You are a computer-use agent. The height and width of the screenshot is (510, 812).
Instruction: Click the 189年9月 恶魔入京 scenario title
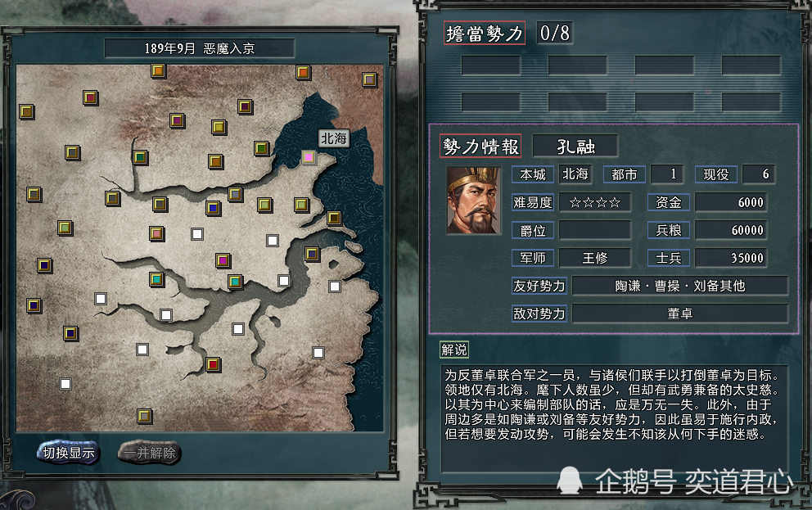[x=200, y=48]
